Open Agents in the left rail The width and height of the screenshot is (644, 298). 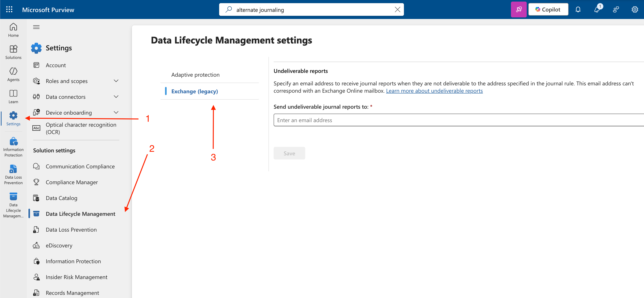coord(13,74)
